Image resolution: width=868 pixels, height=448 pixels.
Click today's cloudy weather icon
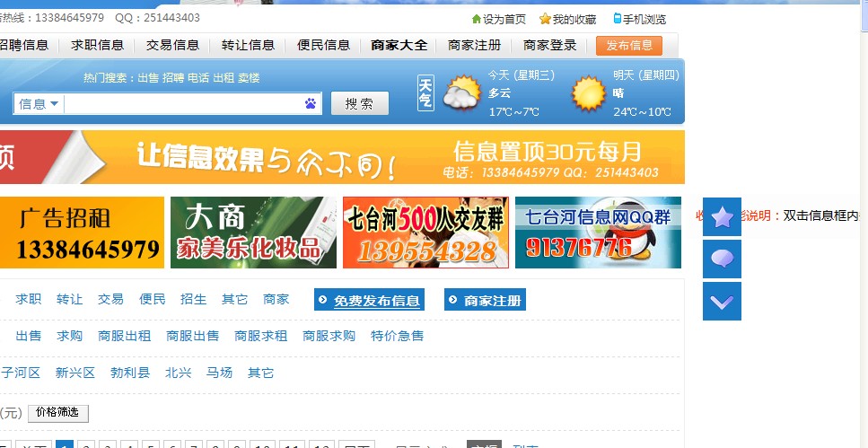click(x=461, y=94)
